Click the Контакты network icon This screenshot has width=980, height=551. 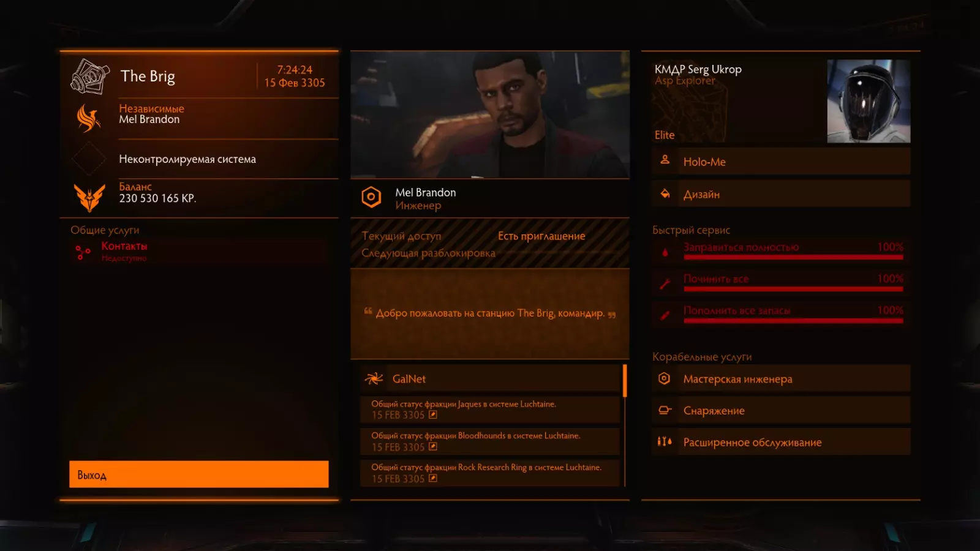(83, 252)
